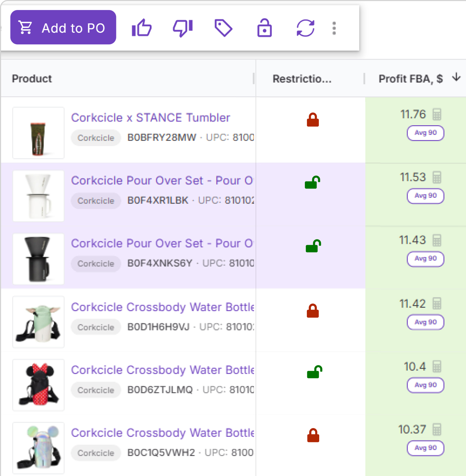
Task: Sort by Profit FBA descending arrow
Action: point(456,78)
